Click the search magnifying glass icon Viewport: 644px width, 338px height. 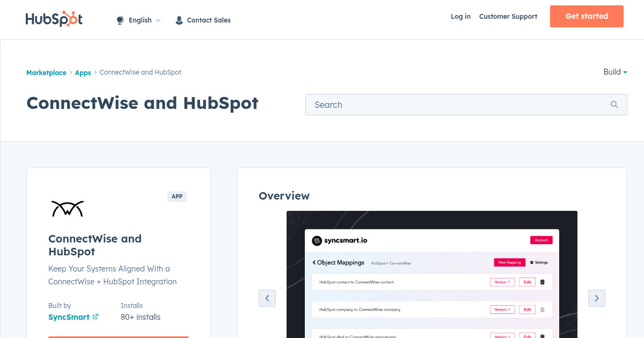coord(614,105)
